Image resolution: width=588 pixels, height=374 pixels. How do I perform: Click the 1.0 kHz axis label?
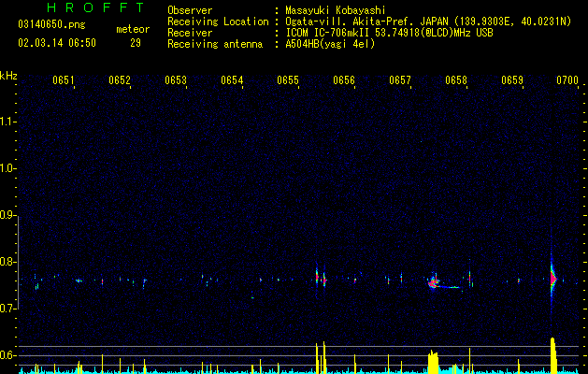click(7, 168)
